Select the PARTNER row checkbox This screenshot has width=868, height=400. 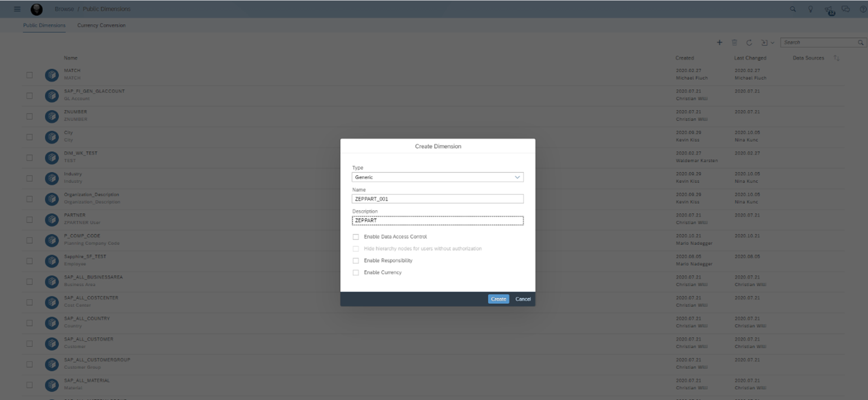[29, 219]
